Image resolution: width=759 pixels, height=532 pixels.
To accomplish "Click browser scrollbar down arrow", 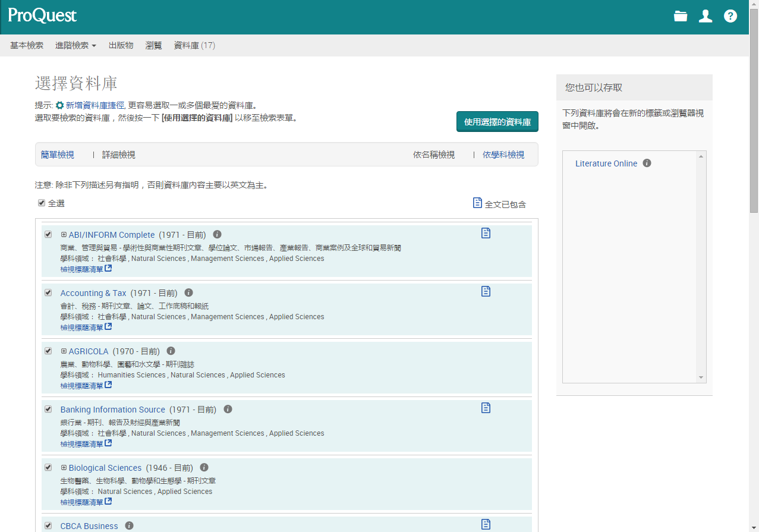I will click(754, 527).
